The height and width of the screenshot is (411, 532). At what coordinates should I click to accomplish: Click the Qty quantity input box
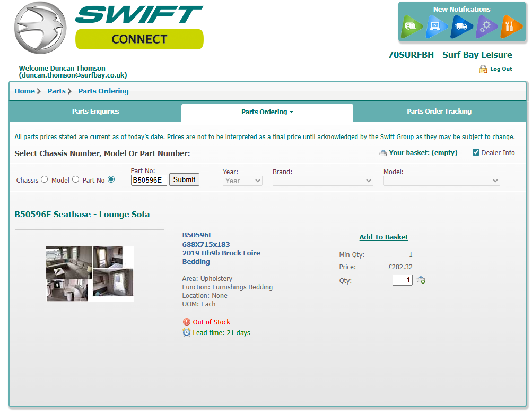[x=403, y=280]
